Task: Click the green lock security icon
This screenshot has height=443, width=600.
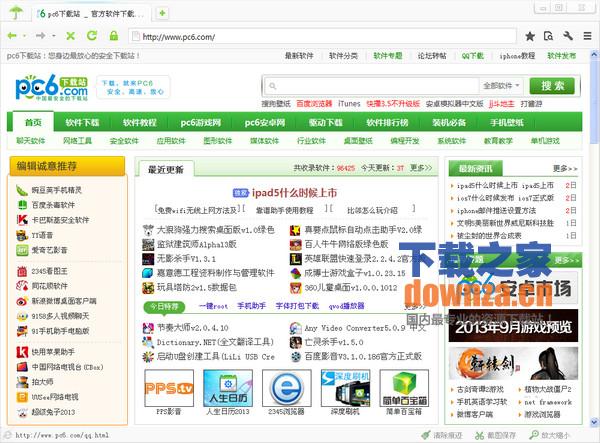Action: click(x=114, y=36)
